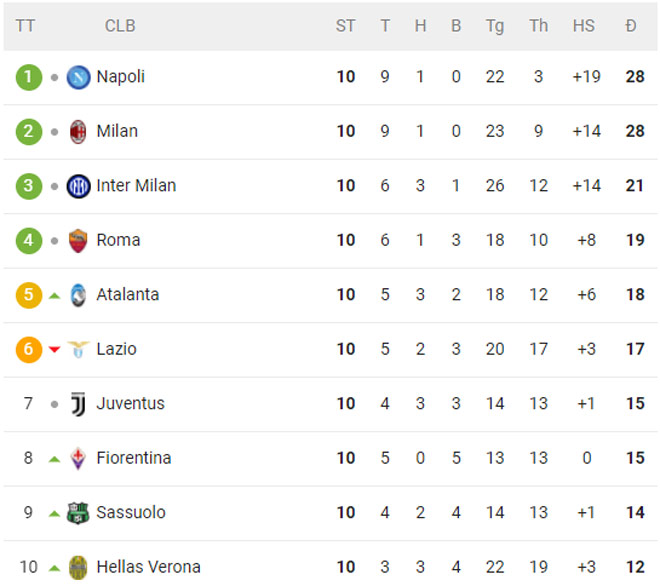This screenshot has width=660, height=586.
Task: Click the Juventus club crest icon
Action: pos(78,404)
